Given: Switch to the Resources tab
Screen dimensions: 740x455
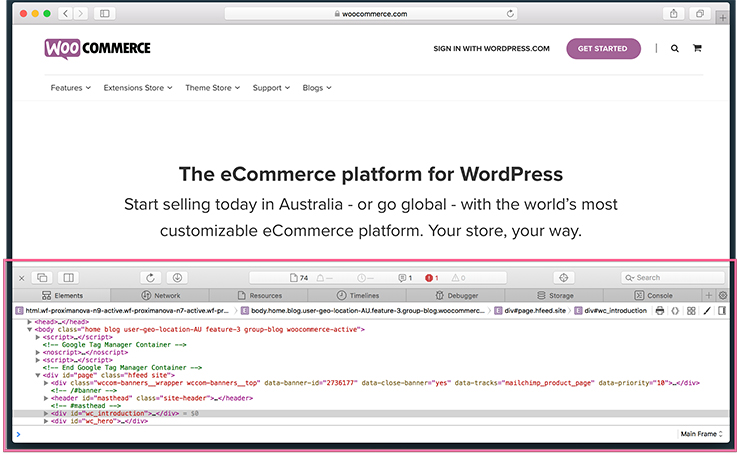Looking at the screenshot, I should click(x=259, y=295).
